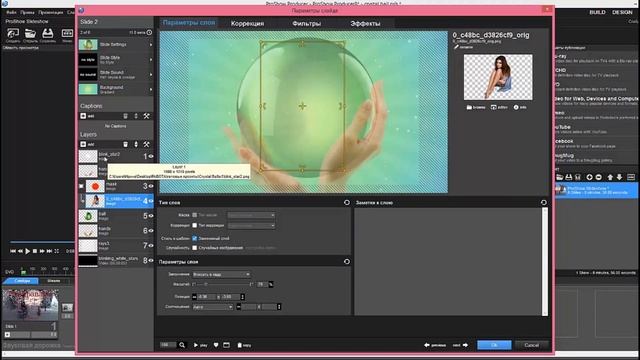Expand Background arrow
This screenshot has width=640, height=360.
coord(151,89)
